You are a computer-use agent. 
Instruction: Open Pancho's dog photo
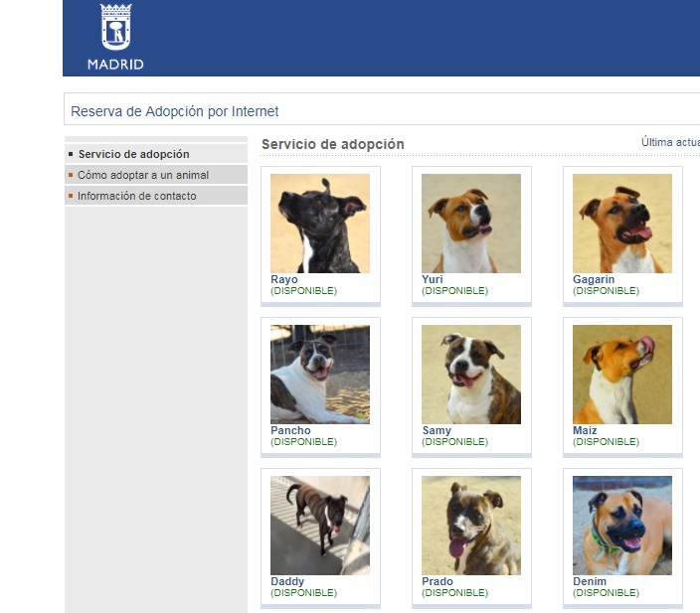pyautogui.click(x=320, y=375)
